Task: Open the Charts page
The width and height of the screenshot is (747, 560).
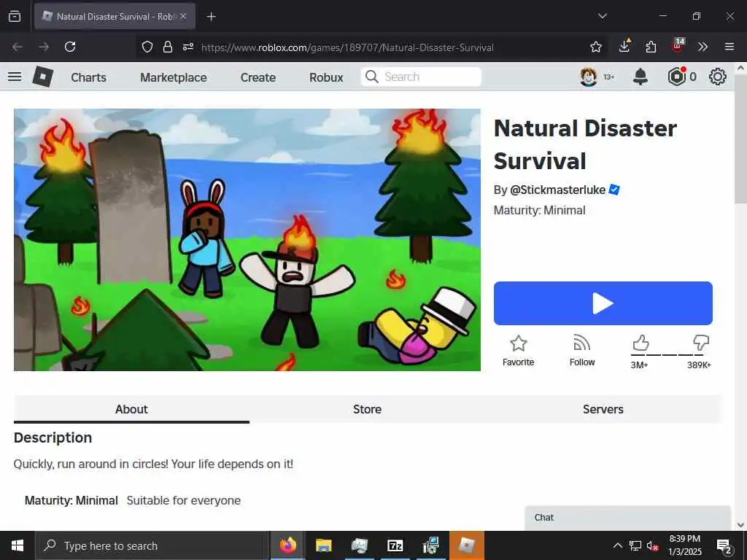Action: (88, 77)
